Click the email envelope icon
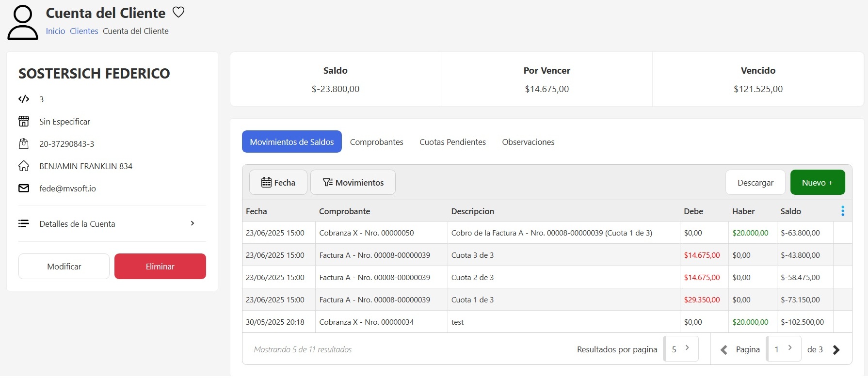The height and width of the screenshot is (378, 868). point(24,189)
